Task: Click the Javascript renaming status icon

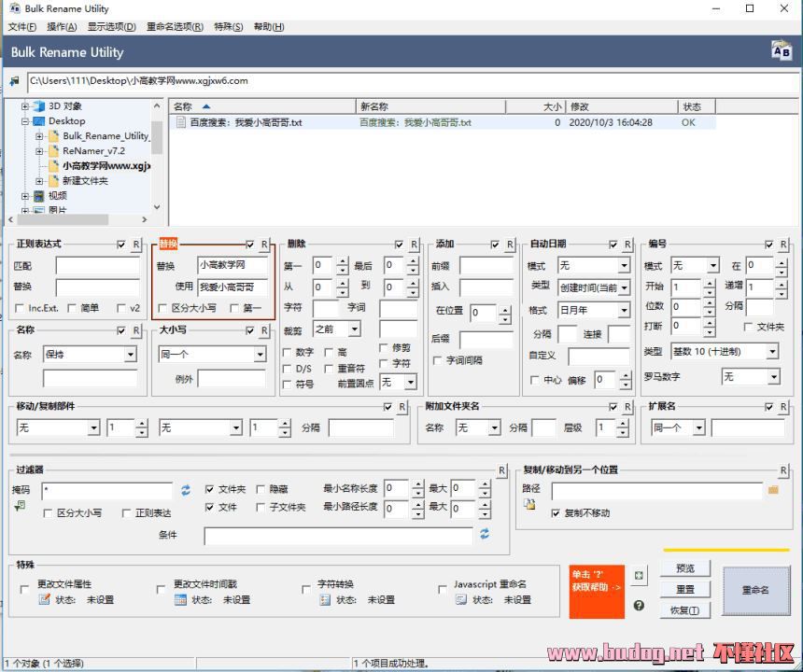Action: point(461,599)
